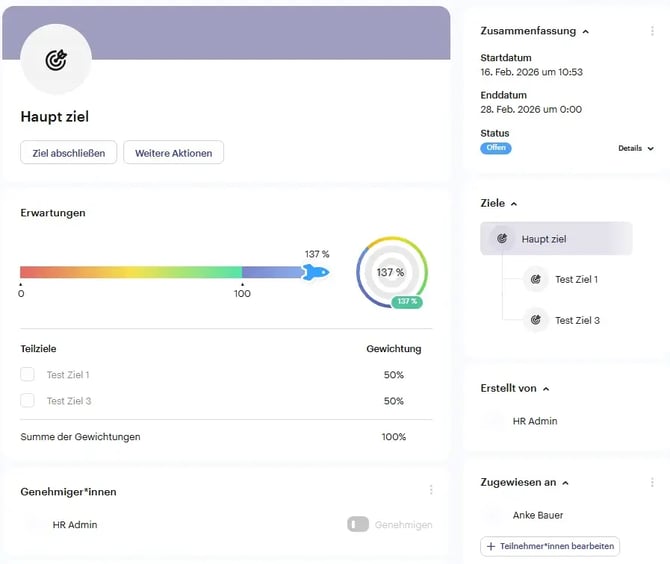Collapse the Zusammenfassung section
Screen dimensions: 670x564
586,32
